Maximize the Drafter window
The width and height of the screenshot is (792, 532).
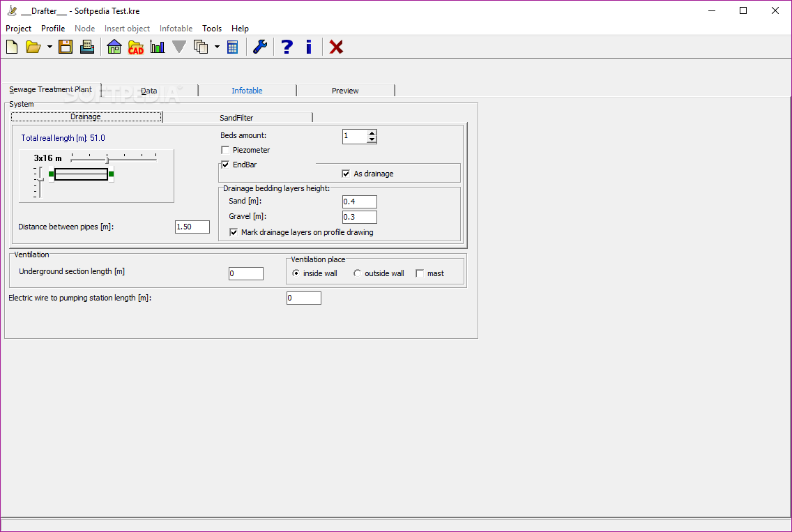tap(743, 10)
